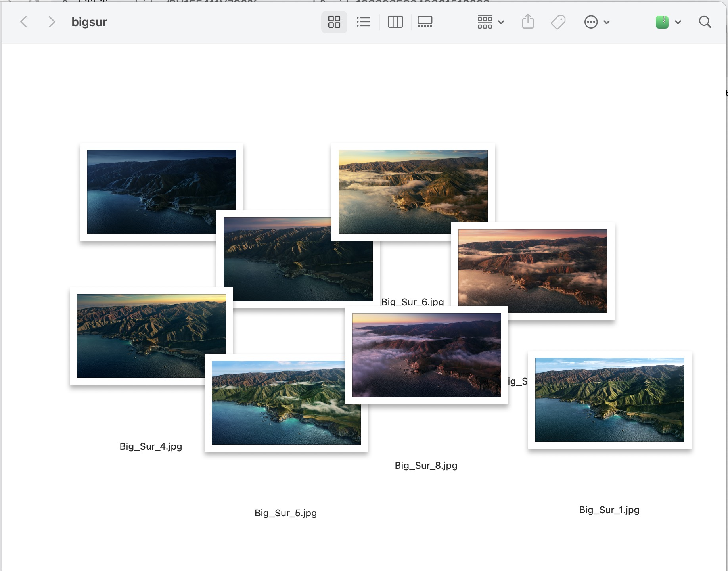This screenshot has height=571, width=728.
Task: Open the Group By grouping dropdown
Action: pyautogui.click(x=490, y=22)
